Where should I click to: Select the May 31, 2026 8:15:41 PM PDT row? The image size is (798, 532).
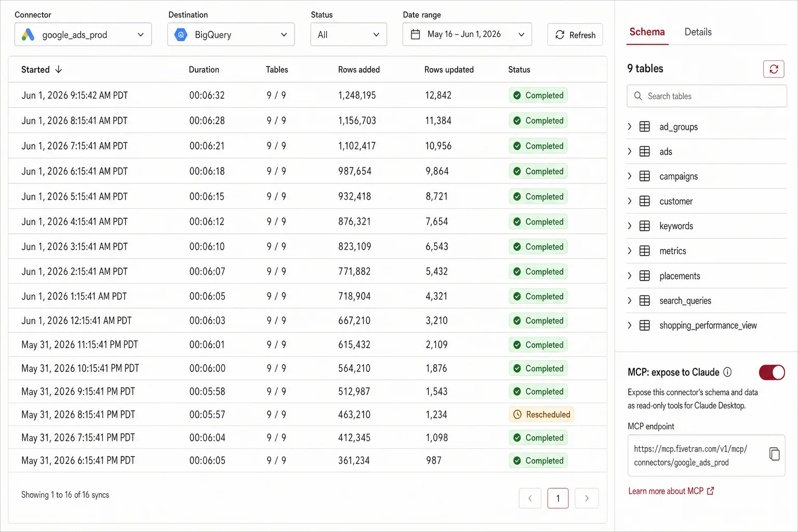308,415
